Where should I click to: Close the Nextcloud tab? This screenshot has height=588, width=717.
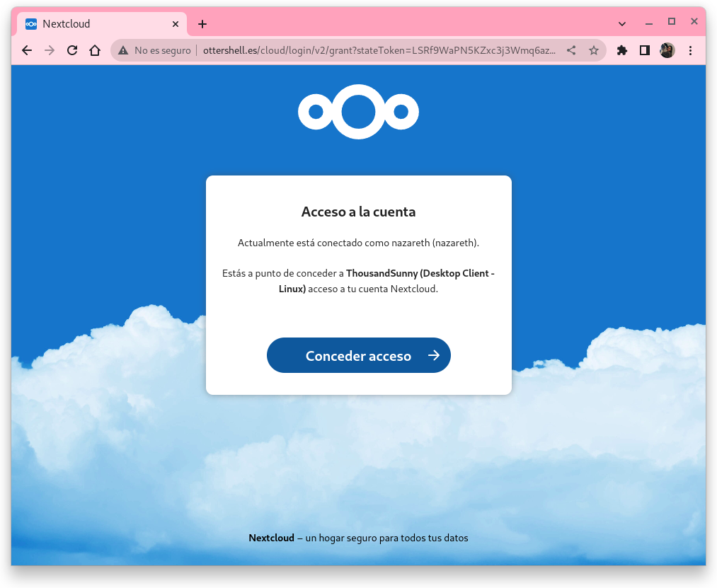176,23
